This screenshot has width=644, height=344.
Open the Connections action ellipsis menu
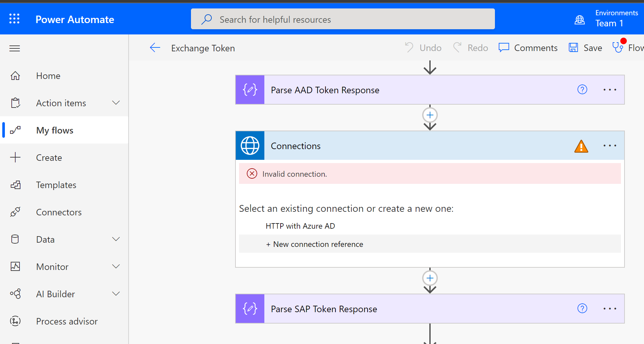coord(610,146)
